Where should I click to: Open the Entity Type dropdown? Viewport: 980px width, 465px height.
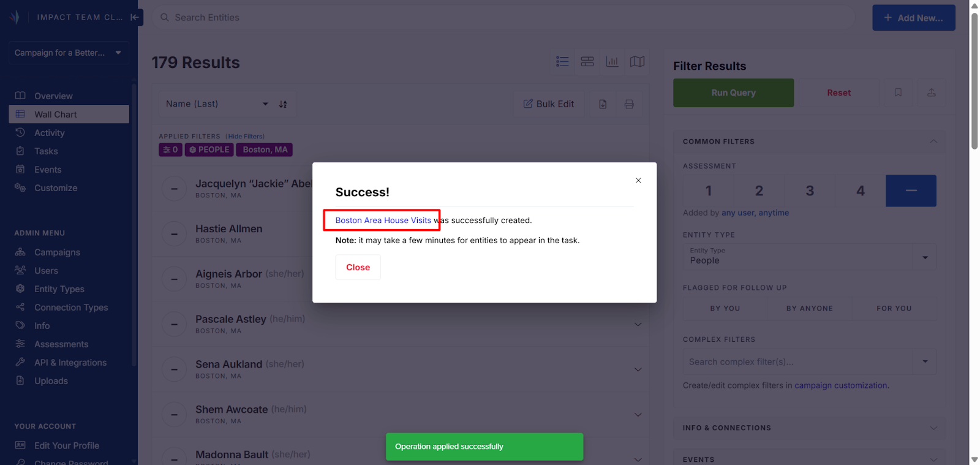pyautogui.click(x=809, y=257)
